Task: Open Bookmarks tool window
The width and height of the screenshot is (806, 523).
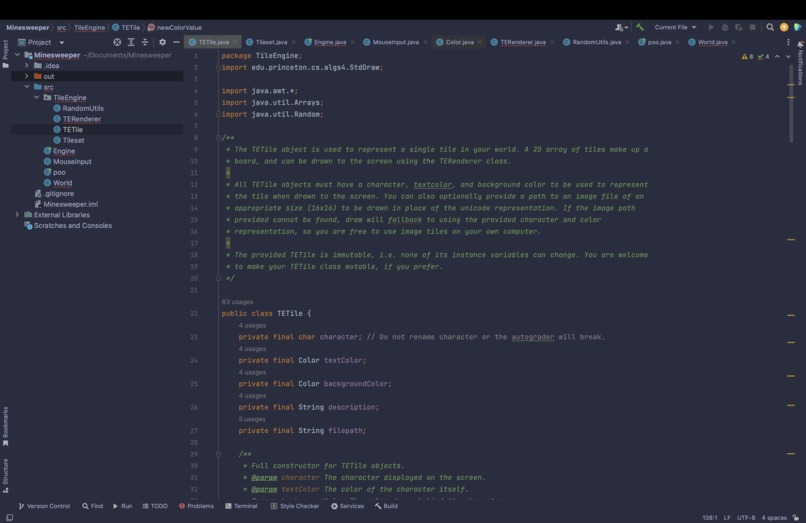Action: pyautogui.click(x=6, y=426)
